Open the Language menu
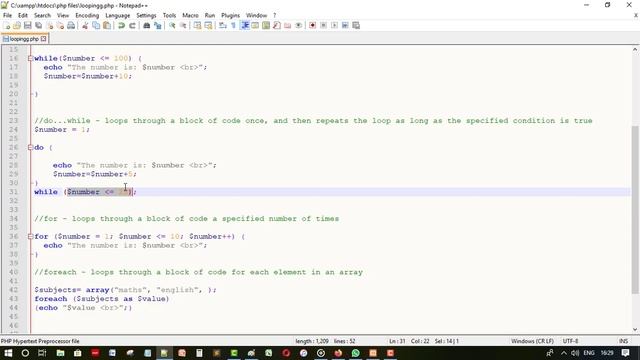The width and height of the screenshot is (640, 360). pyautogui.click(x=118, y=15)
